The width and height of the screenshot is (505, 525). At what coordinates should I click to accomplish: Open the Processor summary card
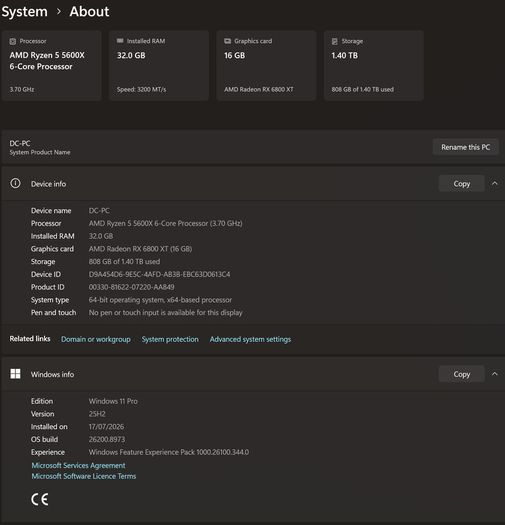click(52, 65)
